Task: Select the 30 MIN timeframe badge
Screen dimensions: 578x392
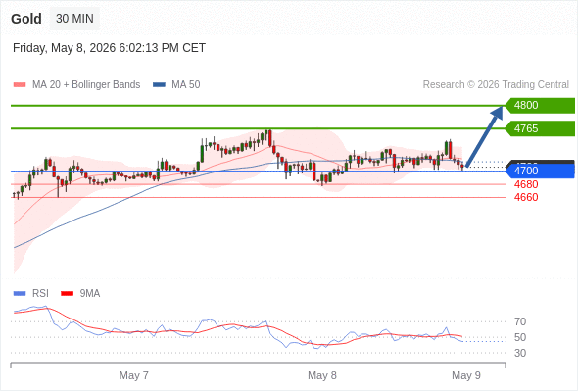Action: 74,19
